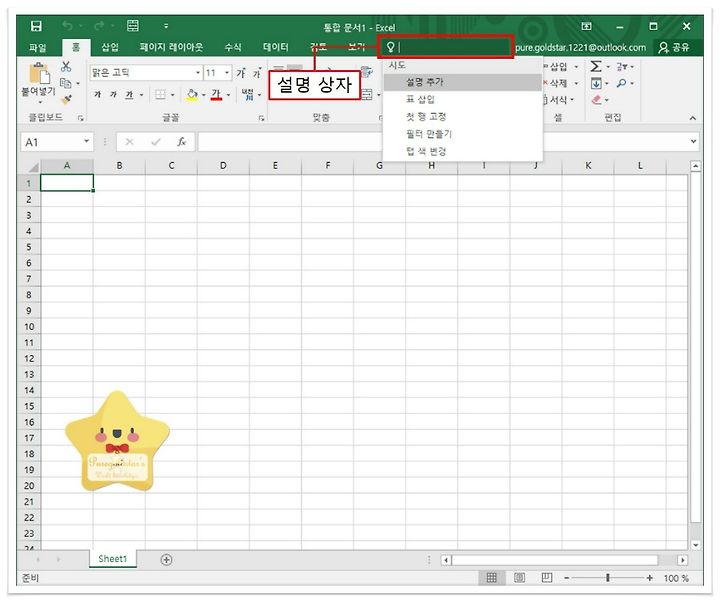Toggle Bold (가) formatting
The width and height of the screenshot is (720, 601).
pos(97,95)
